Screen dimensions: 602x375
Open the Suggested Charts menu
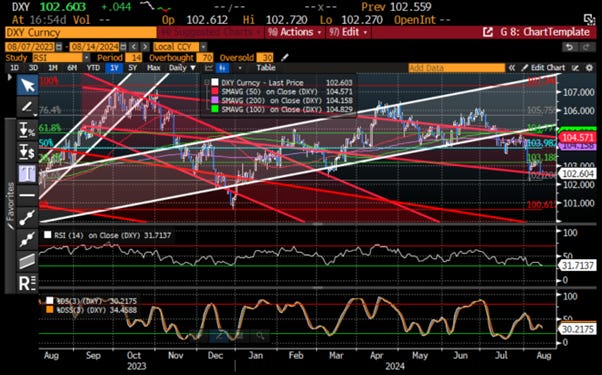coord(211,32)
